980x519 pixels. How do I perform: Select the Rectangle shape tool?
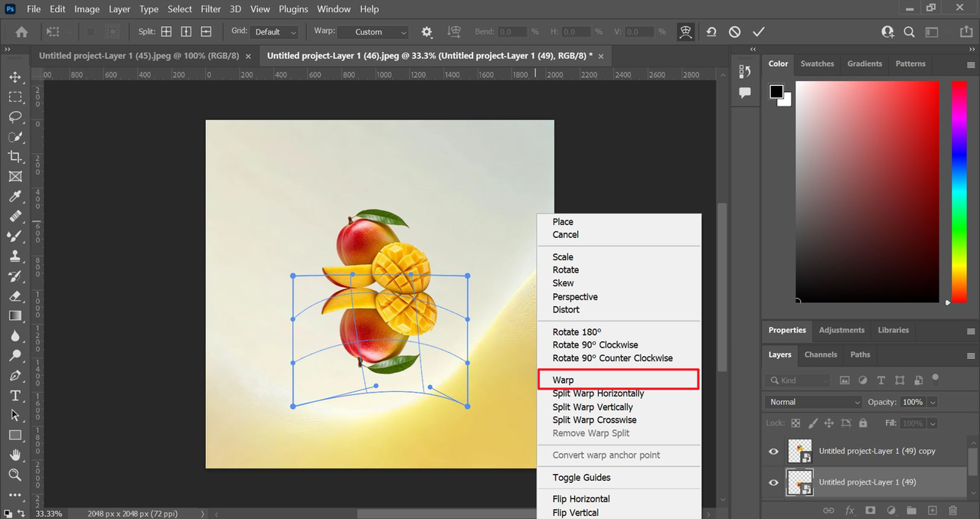click(15, 436)
